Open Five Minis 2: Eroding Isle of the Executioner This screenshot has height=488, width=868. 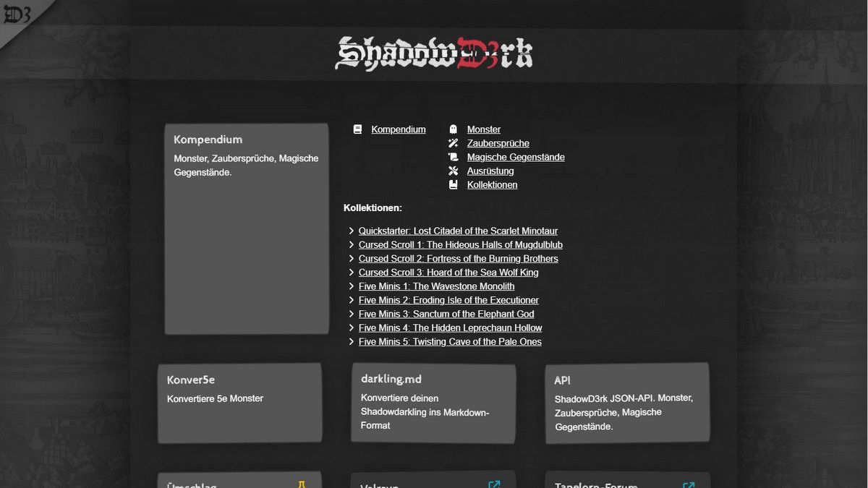pos(448,300)
